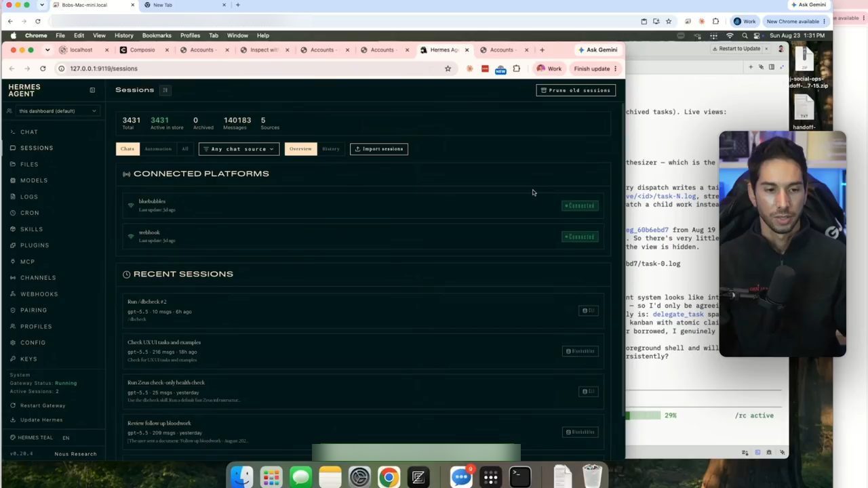Open the Files section in sidebar

[x=28, y=165]
